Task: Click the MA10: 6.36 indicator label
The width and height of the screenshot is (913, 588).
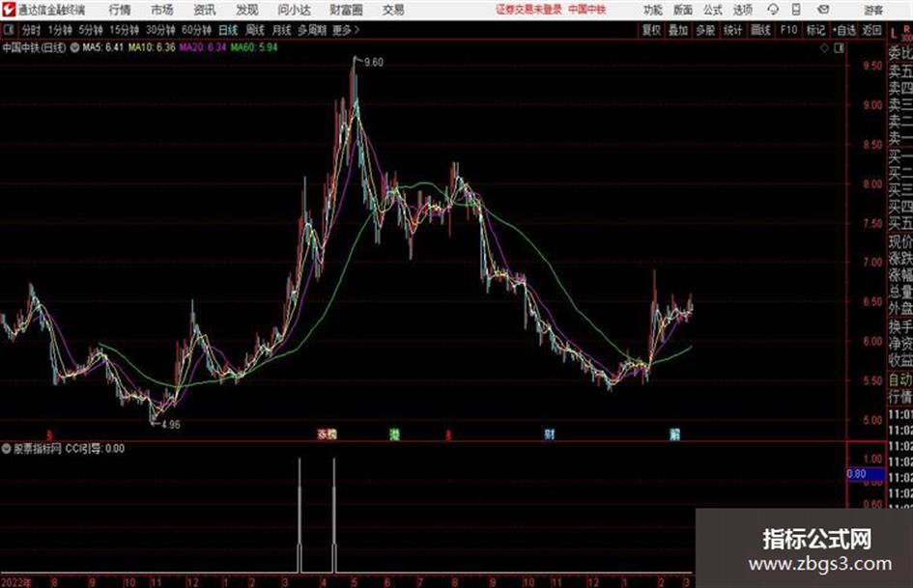Action: pos(152,47)
